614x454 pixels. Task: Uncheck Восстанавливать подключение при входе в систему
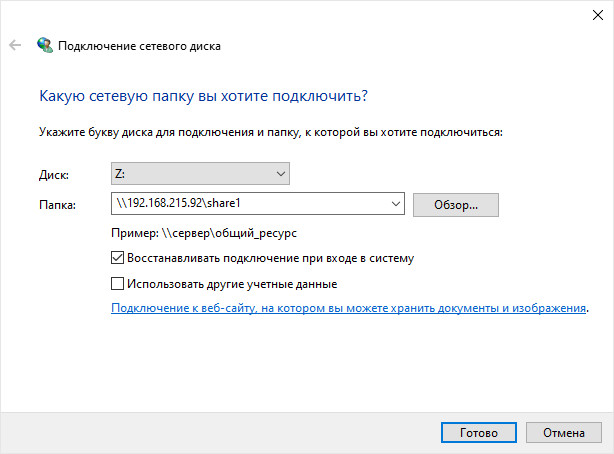[x=117, y=258]
